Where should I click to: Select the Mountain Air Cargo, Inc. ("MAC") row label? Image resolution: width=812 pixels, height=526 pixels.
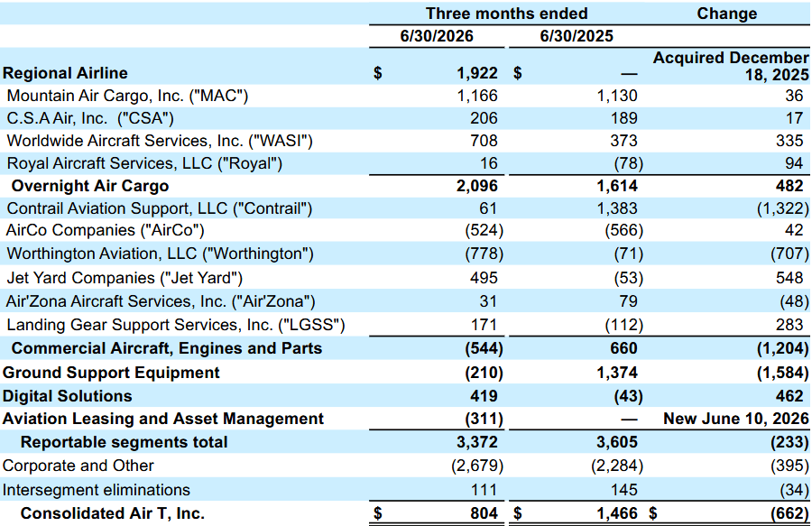pos(127,96)
